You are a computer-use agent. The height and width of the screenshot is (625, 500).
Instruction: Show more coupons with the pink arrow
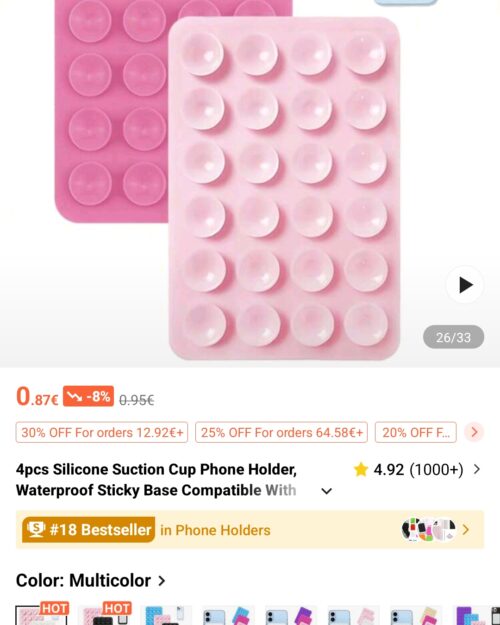click(474, 432)
